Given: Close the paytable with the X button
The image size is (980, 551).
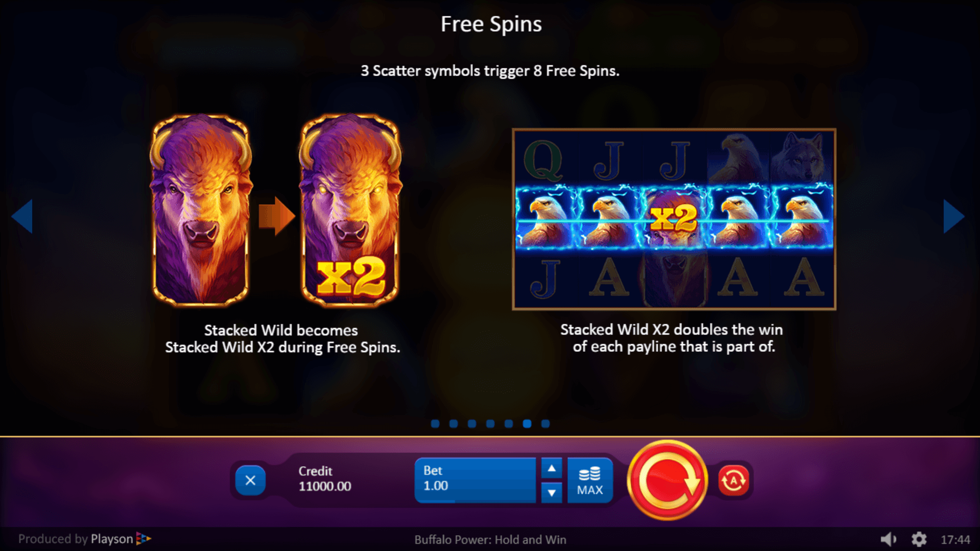Looking at the screenshot, I should click(x=250, y=480).
